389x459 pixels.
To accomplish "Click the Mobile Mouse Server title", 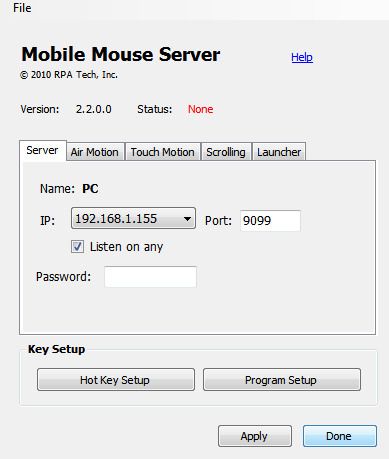I will [x=121, y=54].
